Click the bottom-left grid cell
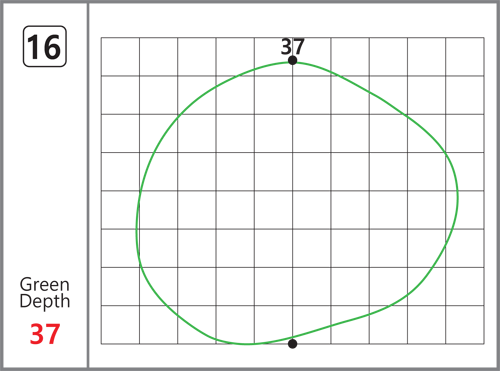The height and width of the screenshot is (371, 500). (120, 325)
